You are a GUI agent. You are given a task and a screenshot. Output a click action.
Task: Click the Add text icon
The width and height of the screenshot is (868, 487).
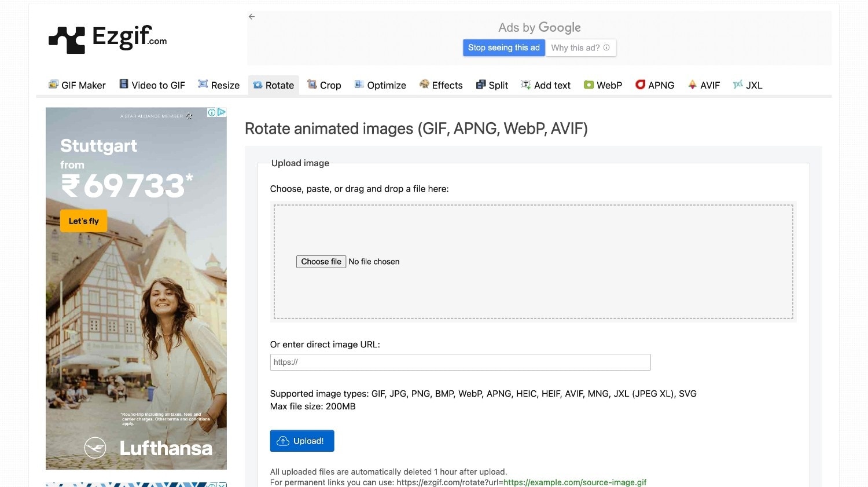click(526, 85)
